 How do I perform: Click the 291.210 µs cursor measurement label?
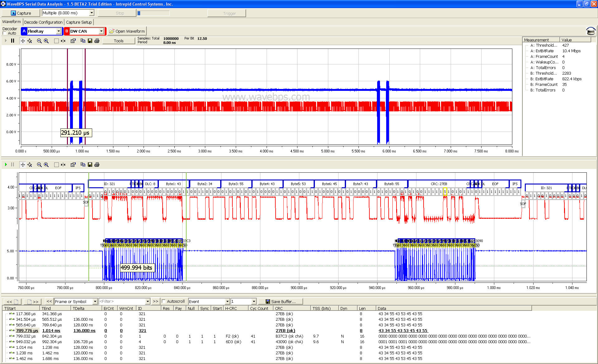(76, 133)
